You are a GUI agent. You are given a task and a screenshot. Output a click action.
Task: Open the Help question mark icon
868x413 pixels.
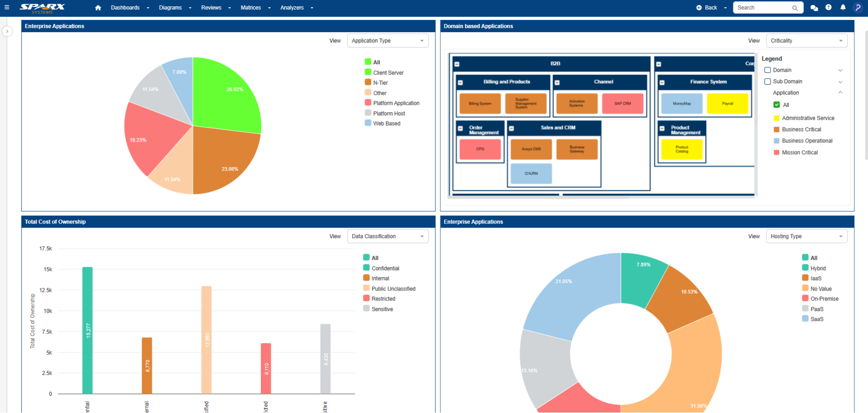tap(829, 7)
